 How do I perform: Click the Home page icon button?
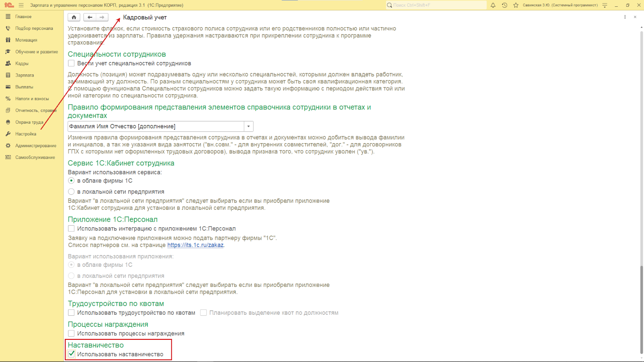click(x=74, y=17)
